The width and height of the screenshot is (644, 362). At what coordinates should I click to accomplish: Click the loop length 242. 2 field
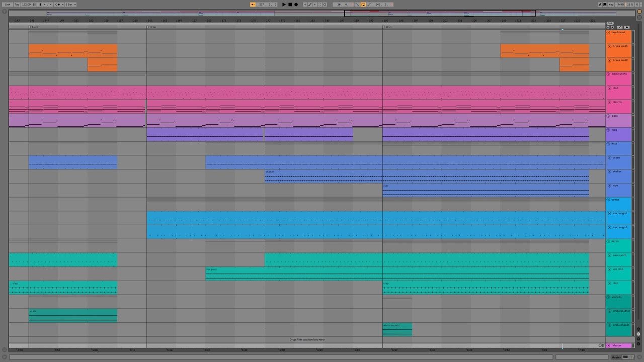(383, 5)
